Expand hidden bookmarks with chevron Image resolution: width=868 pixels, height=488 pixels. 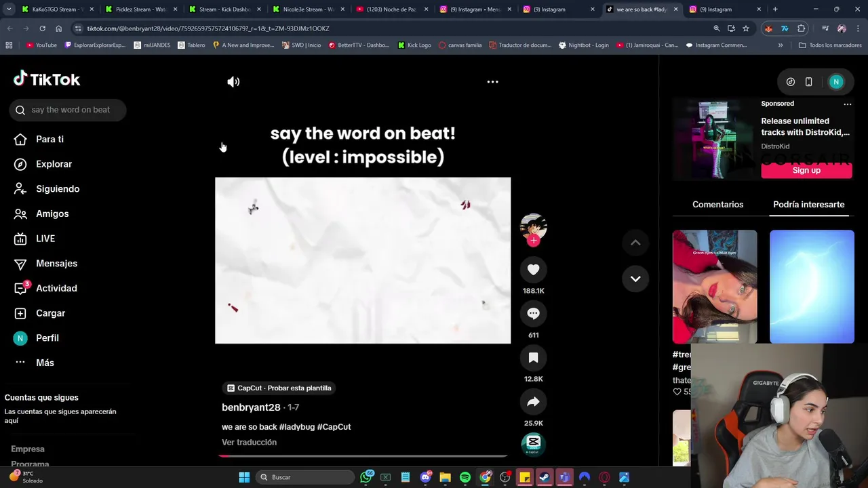point(781,45)
